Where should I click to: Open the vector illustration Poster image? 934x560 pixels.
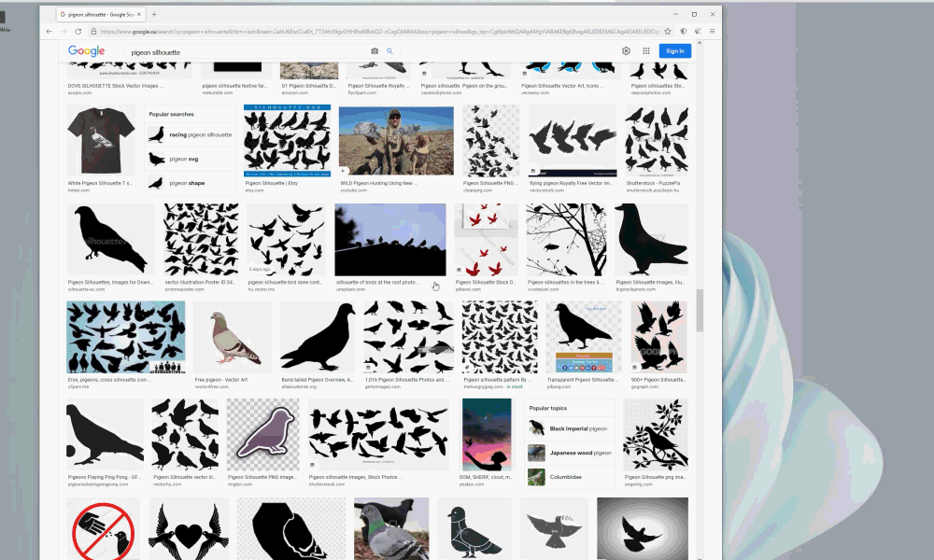[x=202, y=240]
